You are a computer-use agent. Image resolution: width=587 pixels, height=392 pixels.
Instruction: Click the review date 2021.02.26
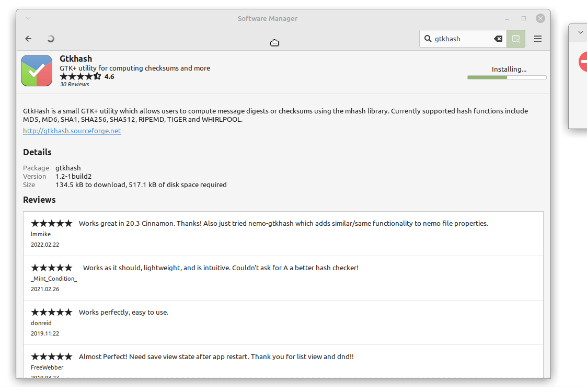[45, 289]
